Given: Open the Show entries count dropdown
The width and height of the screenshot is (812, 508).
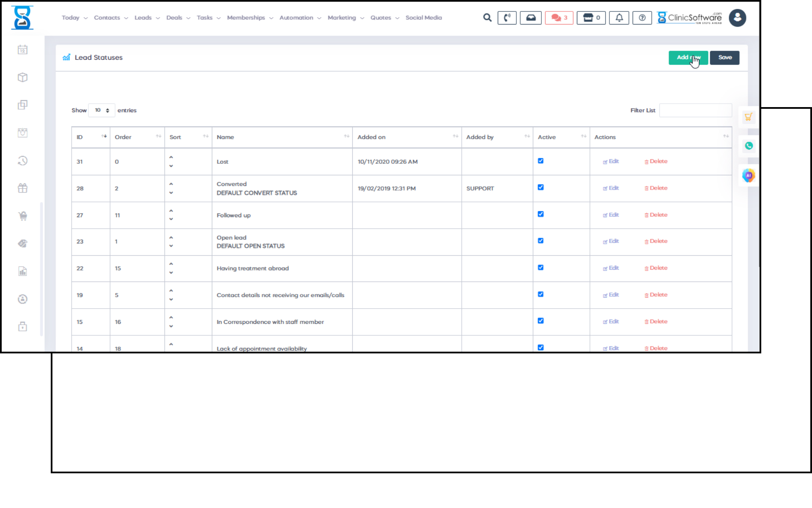Looking at the screenshot, I should [101, 110].
